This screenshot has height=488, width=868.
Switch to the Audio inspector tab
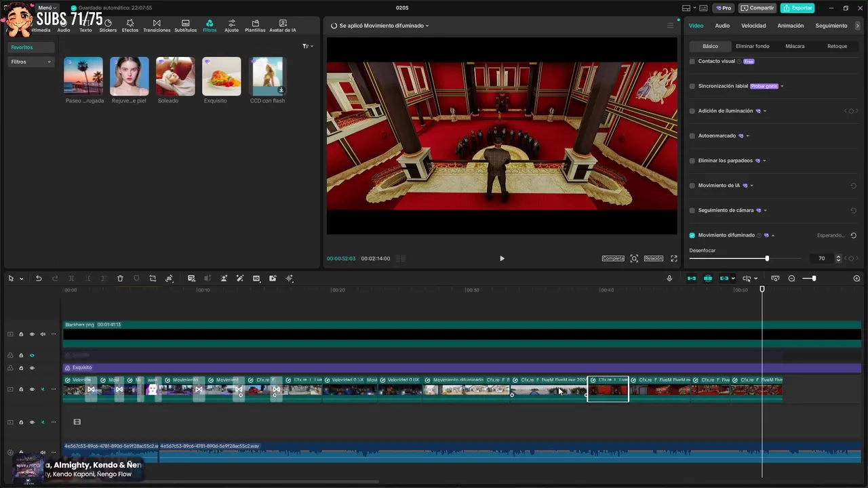click(x=722, y=26)
